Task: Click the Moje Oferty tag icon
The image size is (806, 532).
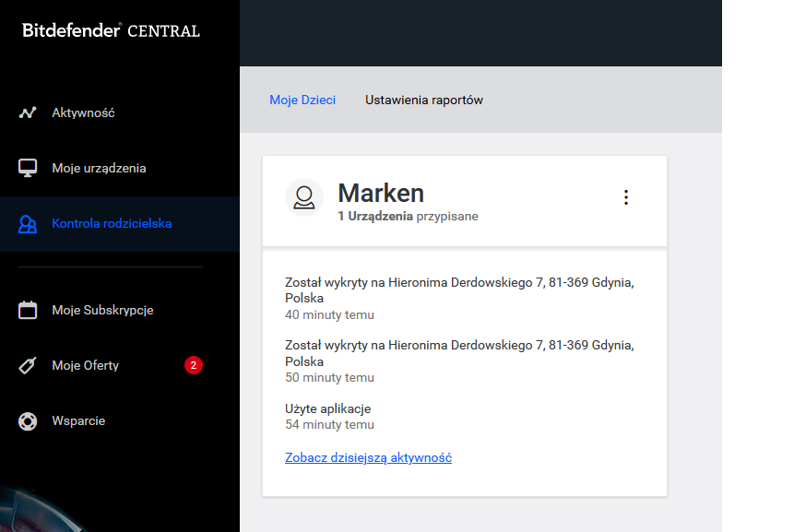Action: tap(28, 366)
